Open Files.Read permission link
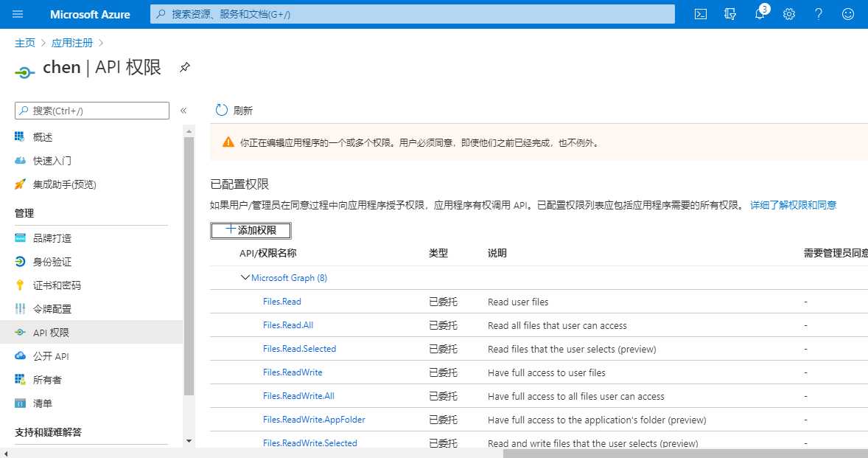 tap(281, 301)
